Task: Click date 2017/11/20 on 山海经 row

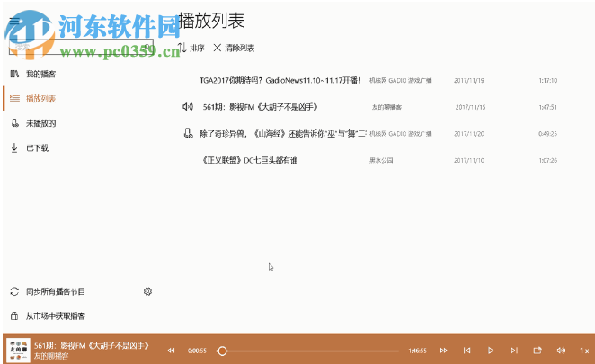Action: (469, 134)
